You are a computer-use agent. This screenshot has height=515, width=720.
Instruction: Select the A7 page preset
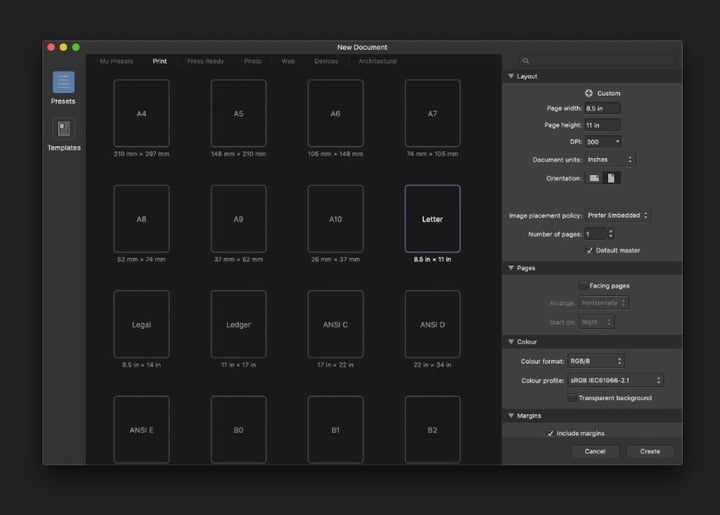pyautogui.click(x=432, y=113)
